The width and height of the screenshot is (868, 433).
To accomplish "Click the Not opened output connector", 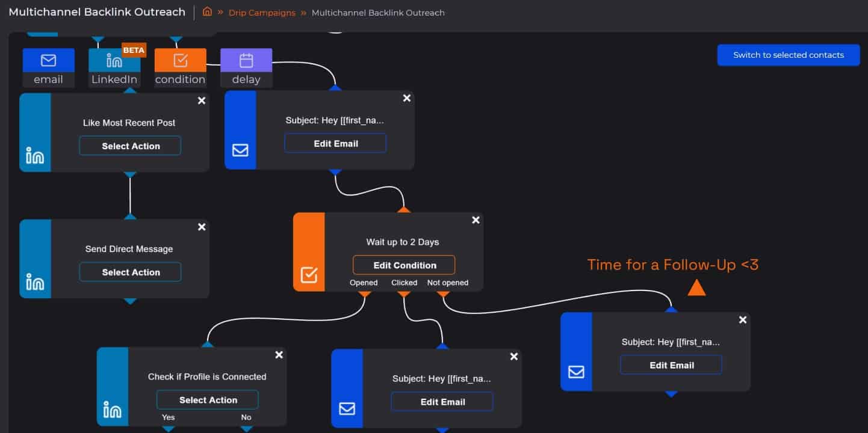I will (x=443, y=294).
